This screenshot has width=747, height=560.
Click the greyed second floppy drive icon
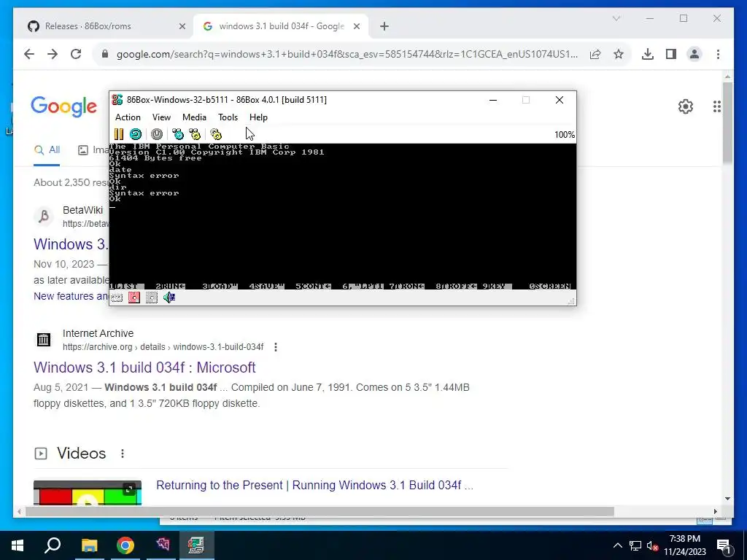tap(152, 297)
